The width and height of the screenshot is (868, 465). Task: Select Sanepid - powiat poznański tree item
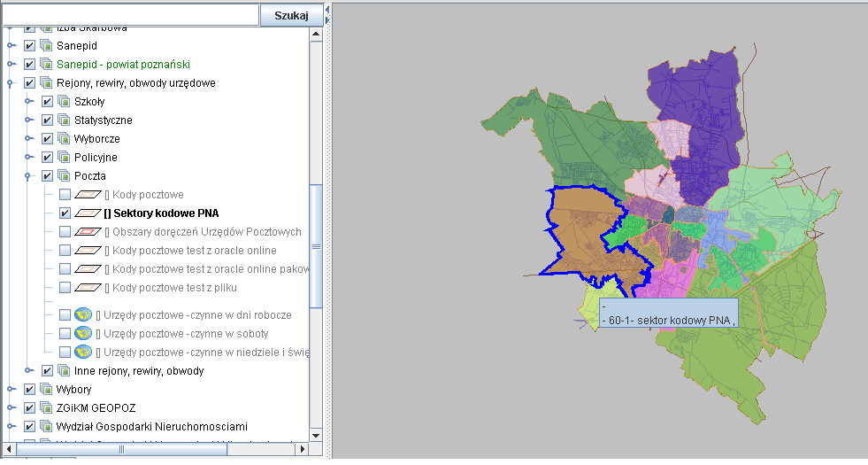123,65
